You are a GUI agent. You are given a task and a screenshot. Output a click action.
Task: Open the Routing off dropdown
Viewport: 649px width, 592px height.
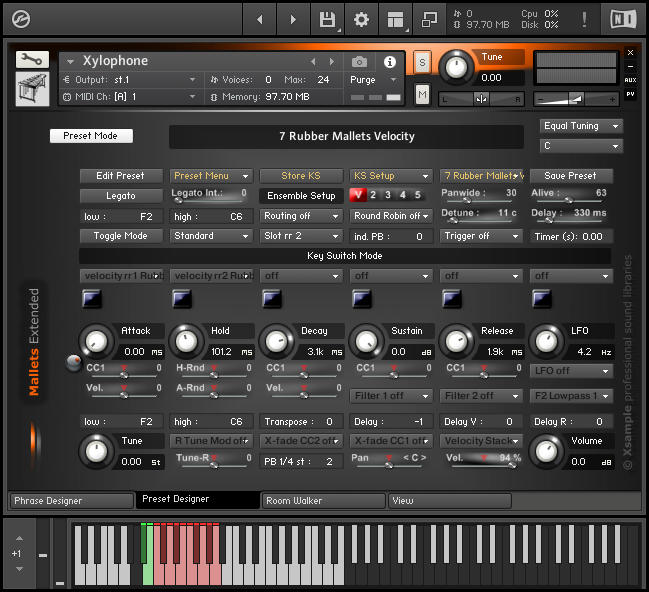pyautogui.click(x=301, y=216)
